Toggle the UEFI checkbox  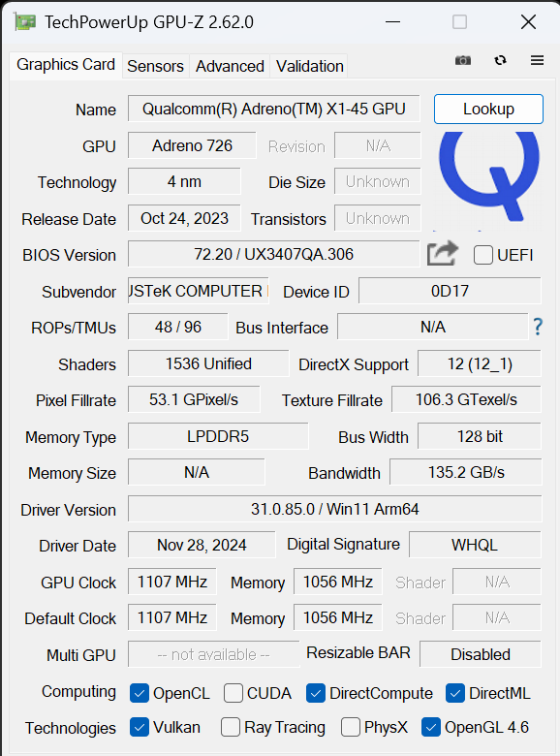tap(482, 255)
